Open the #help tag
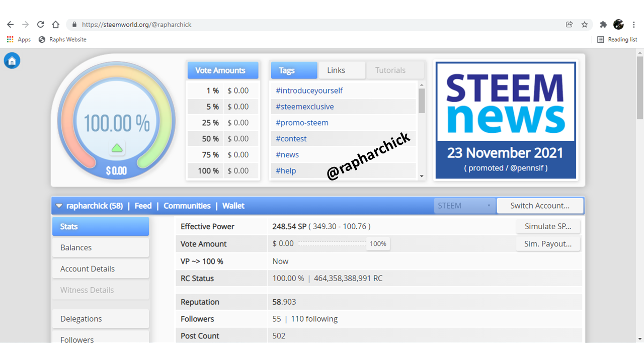The image size is (644, 362). [285, 171]
